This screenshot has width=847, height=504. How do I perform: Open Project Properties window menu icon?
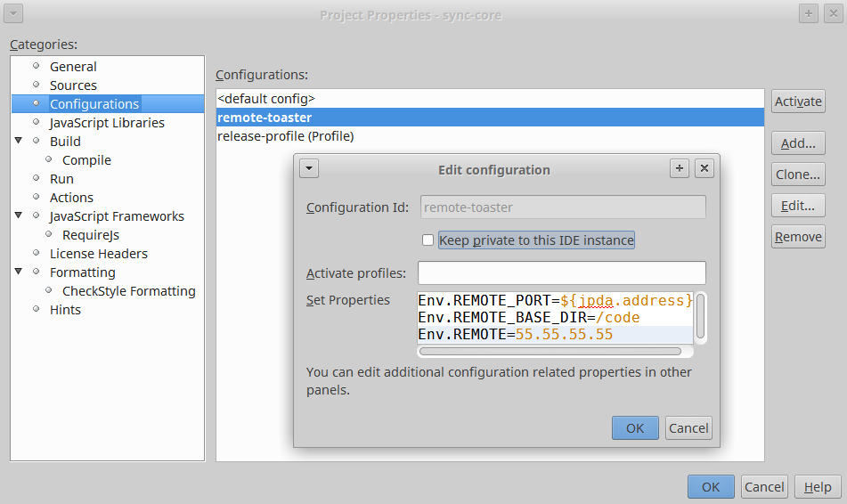point(13,14)
